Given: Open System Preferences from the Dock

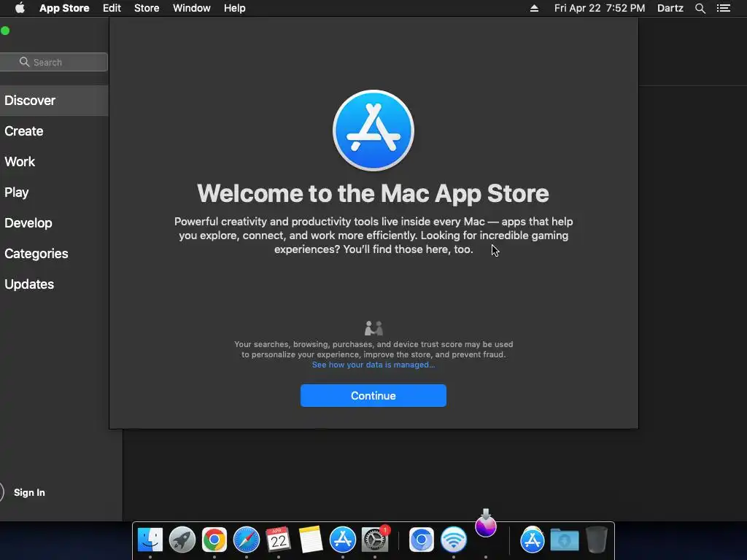Looking at the screenshot, I should (x=375, y=540).
